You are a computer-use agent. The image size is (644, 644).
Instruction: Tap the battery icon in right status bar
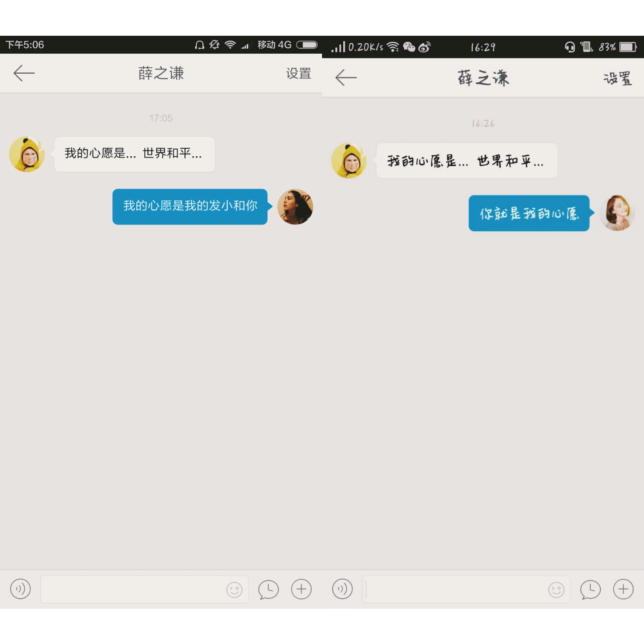pos(628,47)
